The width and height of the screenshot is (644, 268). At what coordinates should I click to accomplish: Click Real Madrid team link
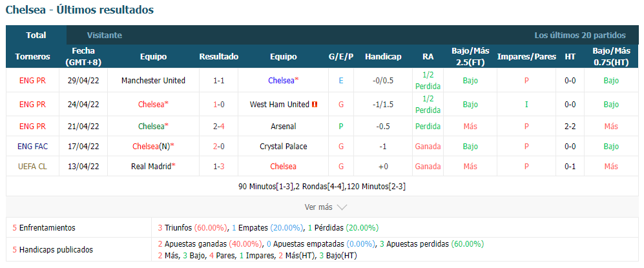coord(152,167)
